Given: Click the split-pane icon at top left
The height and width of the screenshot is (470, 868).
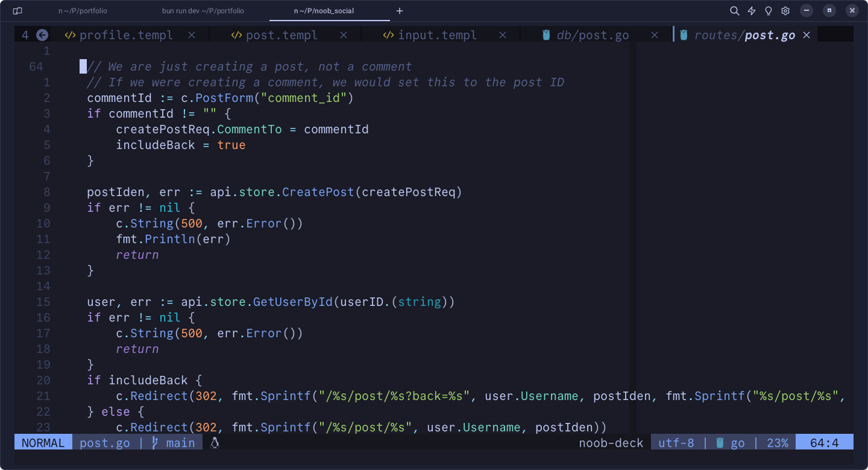Looking at the screenshot, I should pos(16,10).
